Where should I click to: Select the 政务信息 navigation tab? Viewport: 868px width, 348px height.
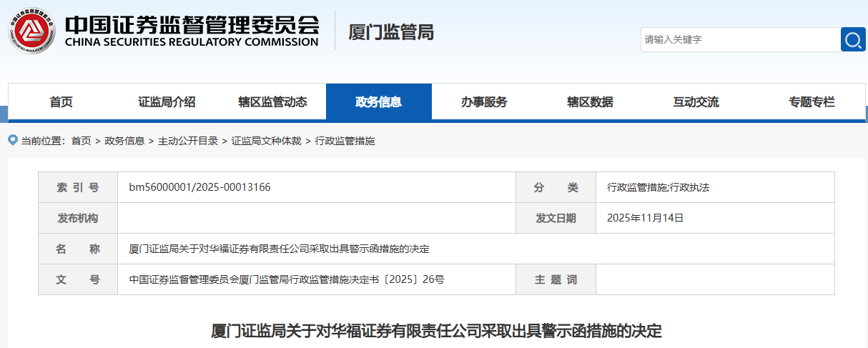[378, 102]
